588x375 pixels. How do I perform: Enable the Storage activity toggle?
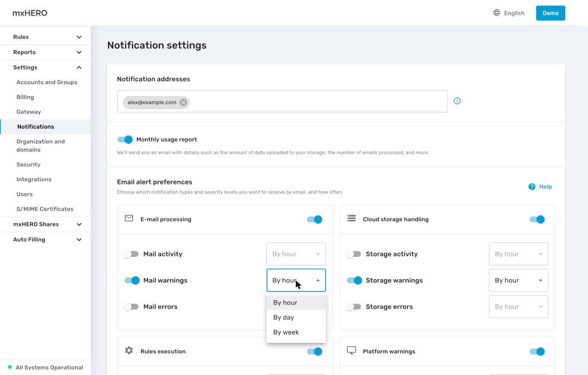coord(353,254)
